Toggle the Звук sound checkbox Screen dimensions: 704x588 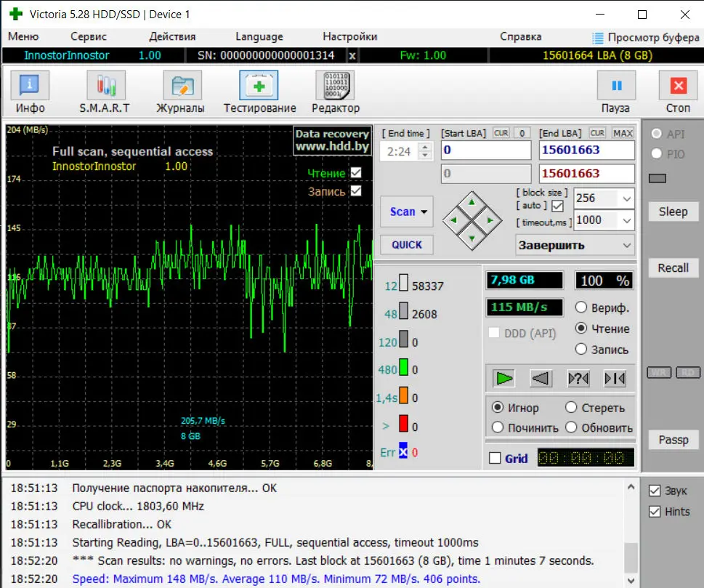click(655, 491)
